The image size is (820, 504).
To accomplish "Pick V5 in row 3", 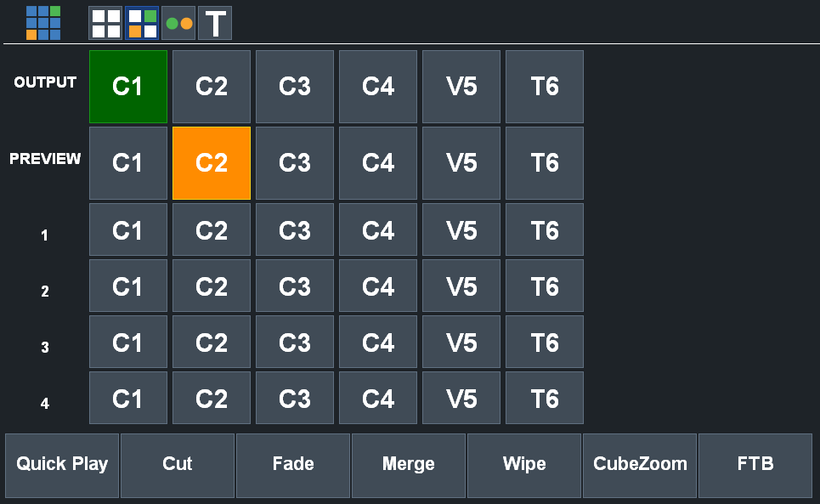I will click(x=461, y=343).
